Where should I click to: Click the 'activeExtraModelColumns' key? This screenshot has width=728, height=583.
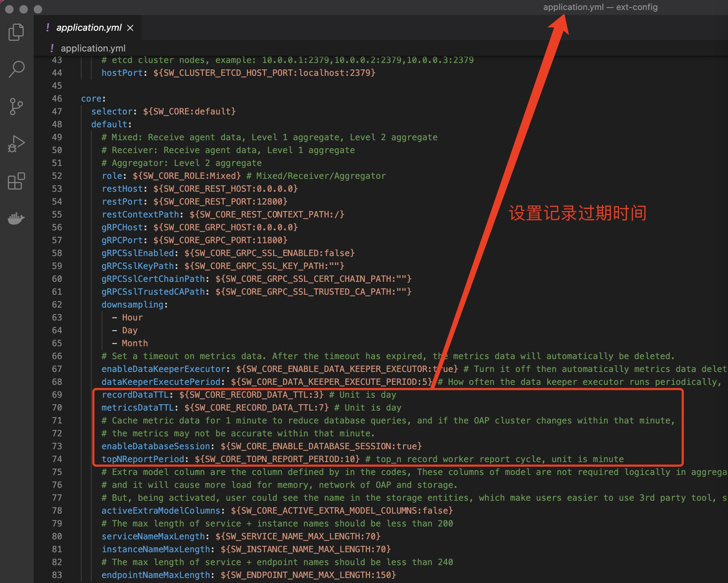click(161, 510)
